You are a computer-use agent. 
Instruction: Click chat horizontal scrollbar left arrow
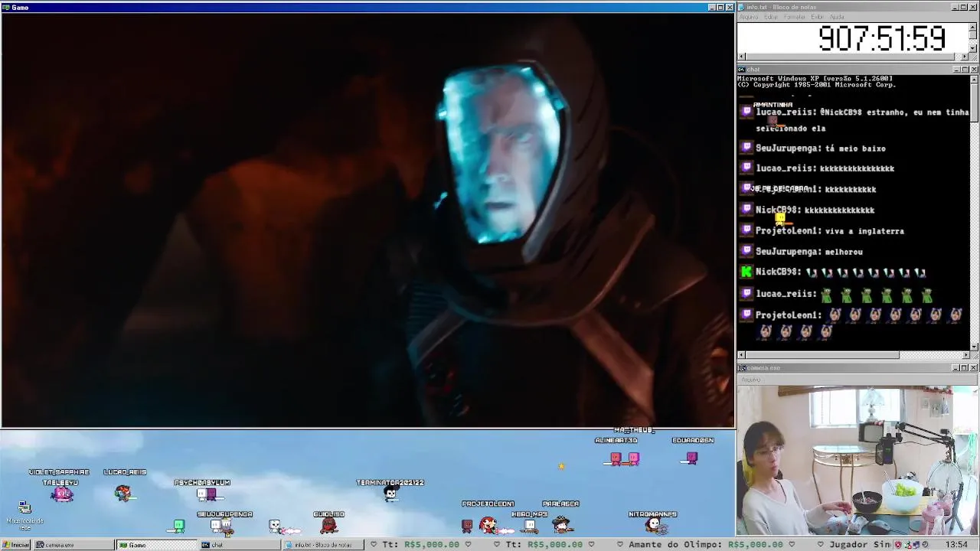tap(741, 355)
